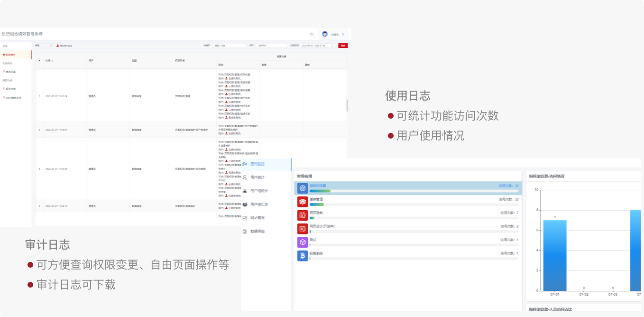This screenshot has width=644, height=317.
Task: Click the 指标浏览器 globe app icon
Action: 303,188
